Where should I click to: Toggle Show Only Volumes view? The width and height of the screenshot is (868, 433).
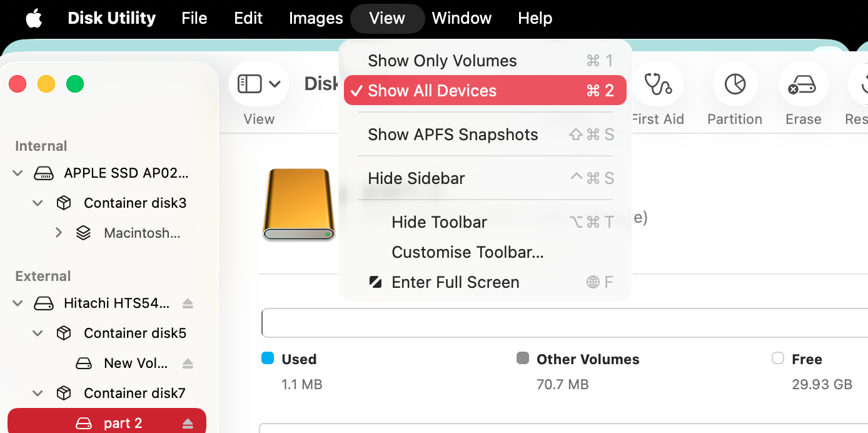click(x=442, y=60)
